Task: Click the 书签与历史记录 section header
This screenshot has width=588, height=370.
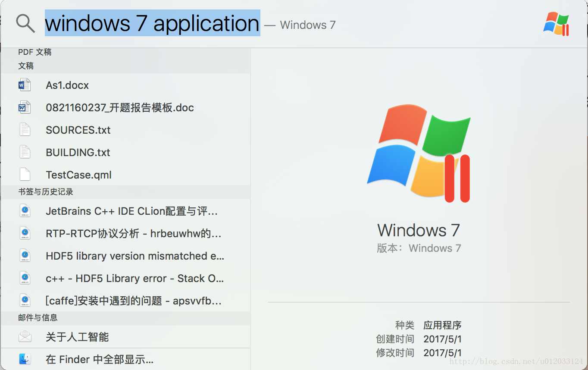Action: tap(46, 192)
